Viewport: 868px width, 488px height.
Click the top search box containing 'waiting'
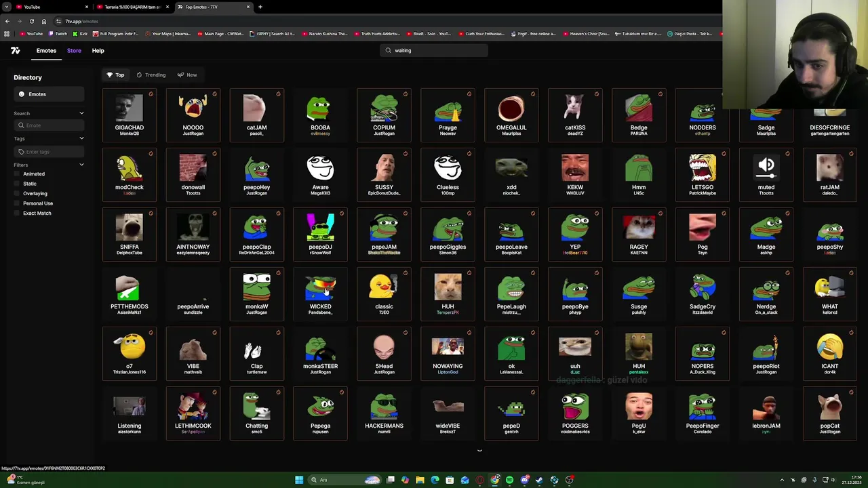pyautogui.click(x=434, y=50)
